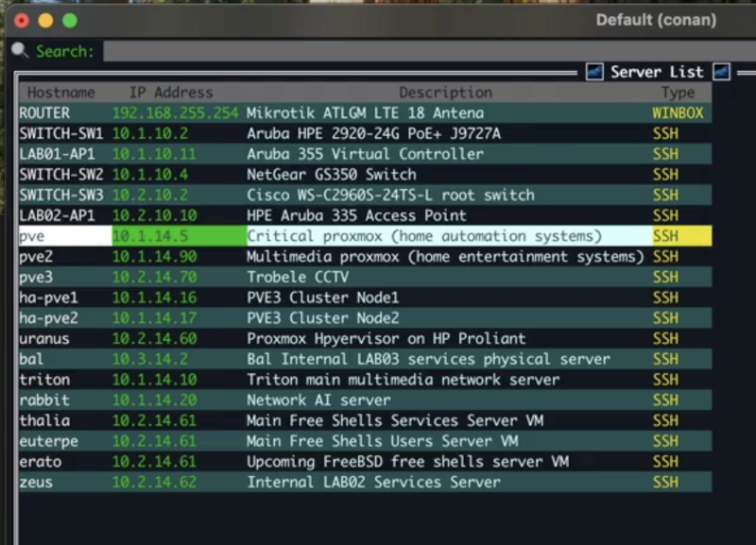The height and width of the screenshot is (545, 756).
Task: Click the highlighted pve hostname
Action: (32, 236)
